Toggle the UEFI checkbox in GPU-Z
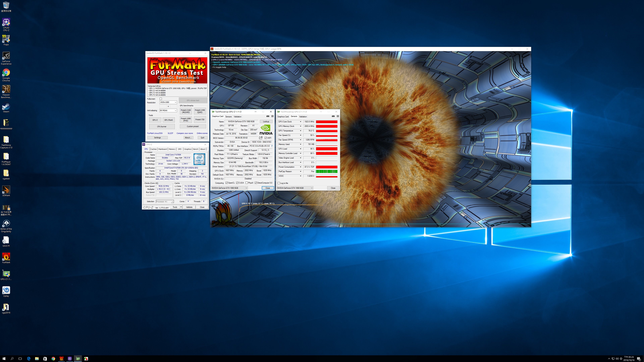644x362 pixels. tap(266, 138)
